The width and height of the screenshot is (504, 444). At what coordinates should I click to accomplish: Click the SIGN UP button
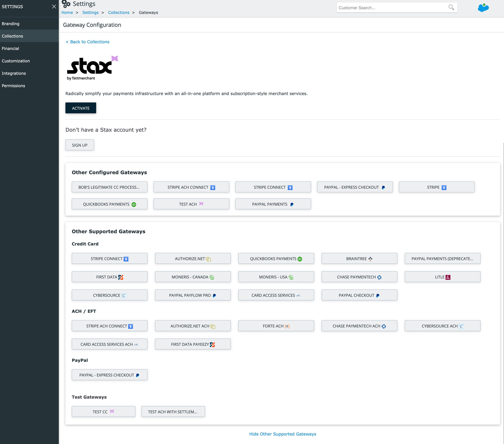(x=80, y=145)
